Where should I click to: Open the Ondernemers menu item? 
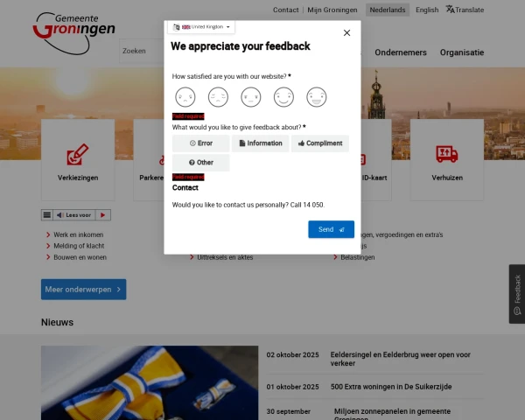[401, 52]
